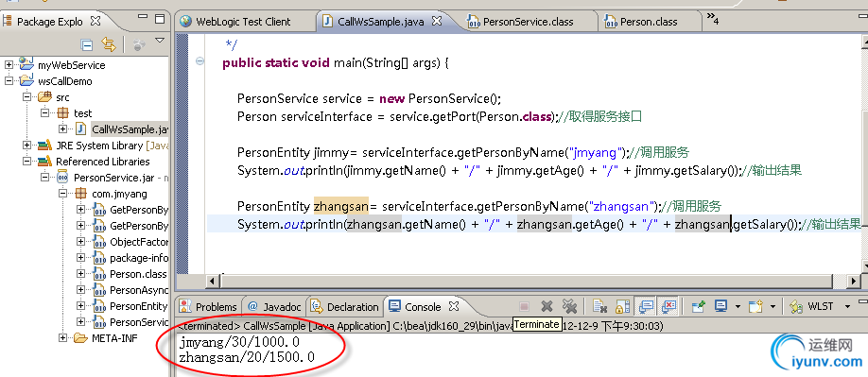Close the Package Explorer view tab
868x377 pixels.
point(95,22)
